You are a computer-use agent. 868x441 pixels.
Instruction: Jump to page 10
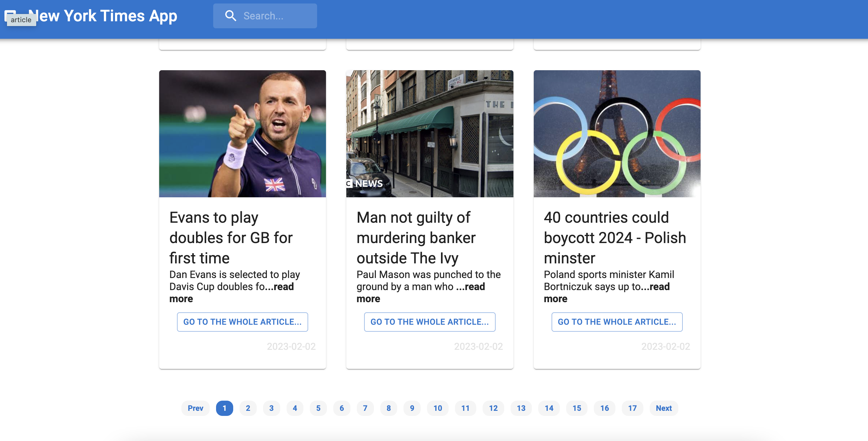pos(437,408)
